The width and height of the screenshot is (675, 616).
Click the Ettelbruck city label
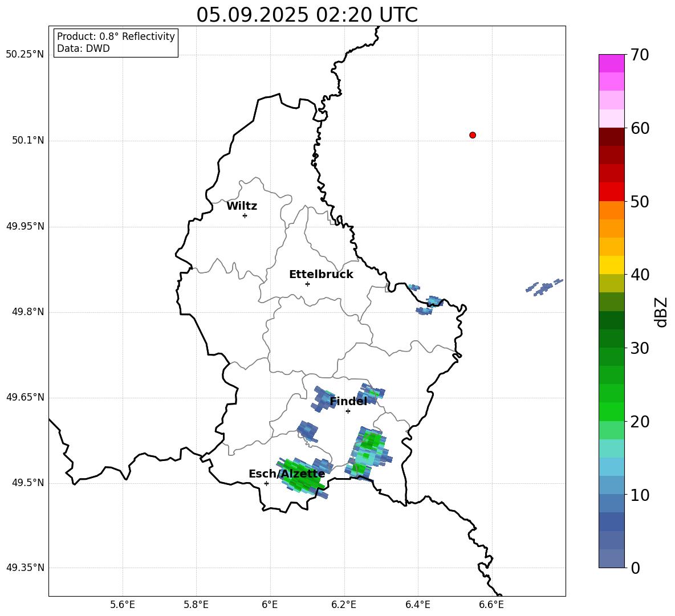(321, 275)
